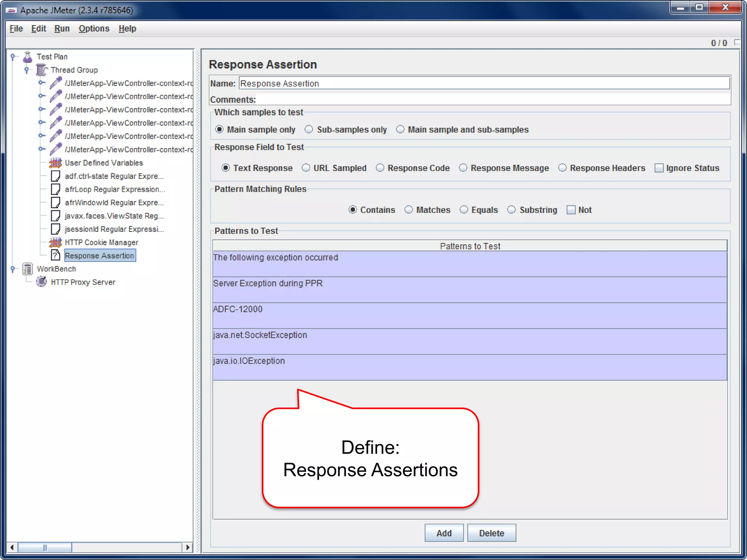Screen dimensions: 747x560
Task: Open the File menu
Action: [16, 28]
